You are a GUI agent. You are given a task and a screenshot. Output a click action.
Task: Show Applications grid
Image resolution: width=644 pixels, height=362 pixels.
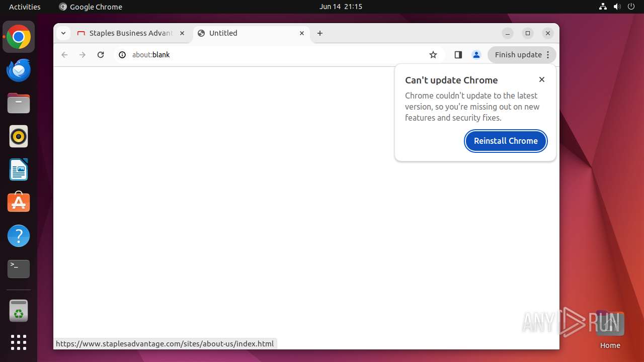click(19, 342)
